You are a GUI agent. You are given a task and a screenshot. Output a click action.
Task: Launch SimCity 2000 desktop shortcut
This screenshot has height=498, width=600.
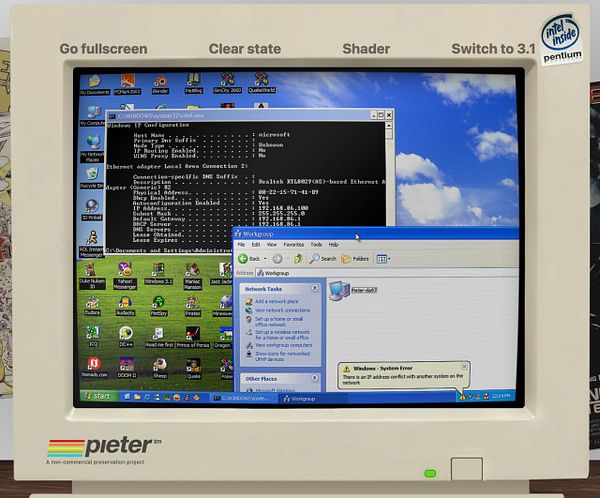pyautogui.click(x=227, y=83)
